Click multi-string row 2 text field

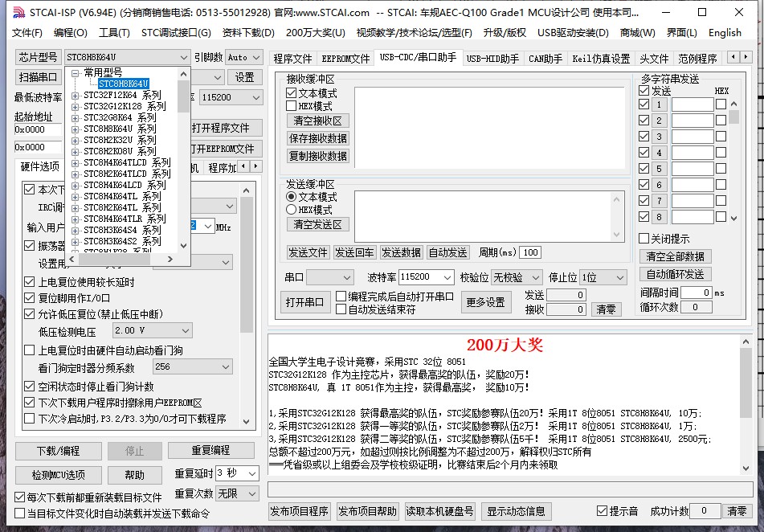693,121
